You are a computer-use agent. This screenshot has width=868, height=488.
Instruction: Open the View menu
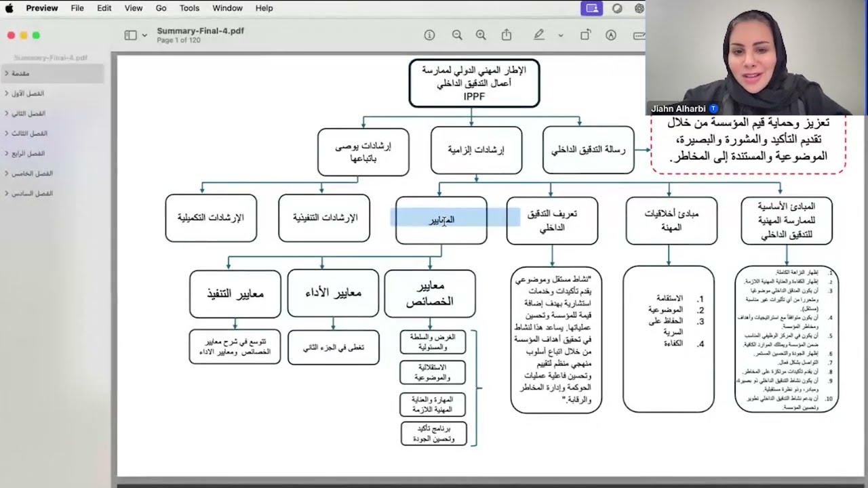(134, 8)
